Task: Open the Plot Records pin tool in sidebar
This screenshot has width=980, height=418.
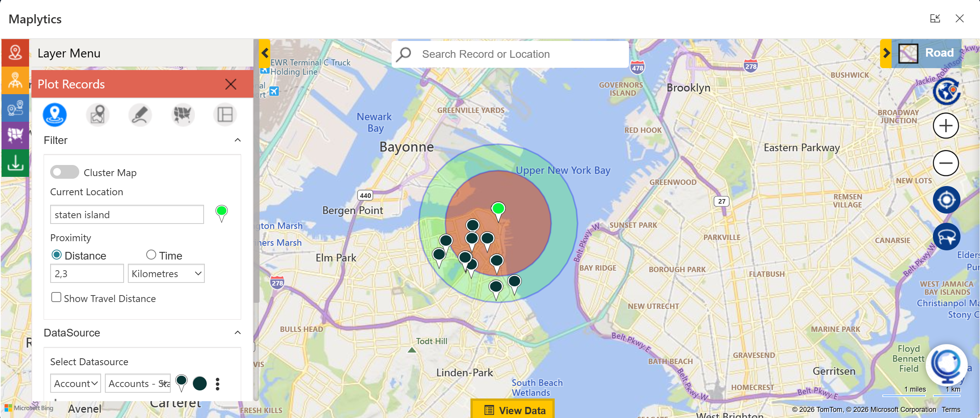Action: [15, 53]
